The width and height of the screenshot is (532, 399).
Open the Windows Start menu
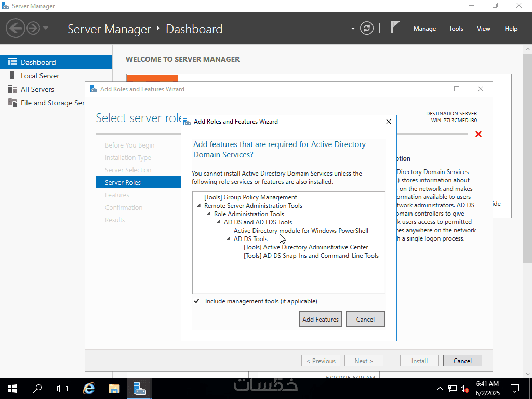[12, 389]
